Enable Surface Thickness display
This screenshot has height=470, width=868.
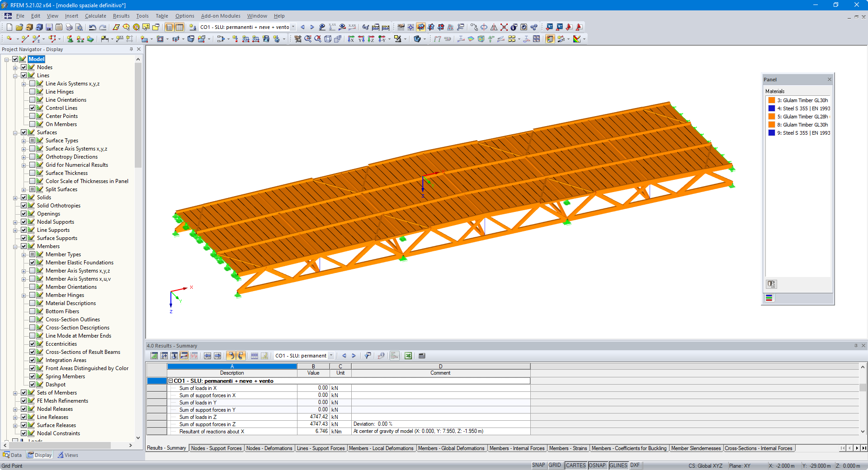(x=33, y=173)
